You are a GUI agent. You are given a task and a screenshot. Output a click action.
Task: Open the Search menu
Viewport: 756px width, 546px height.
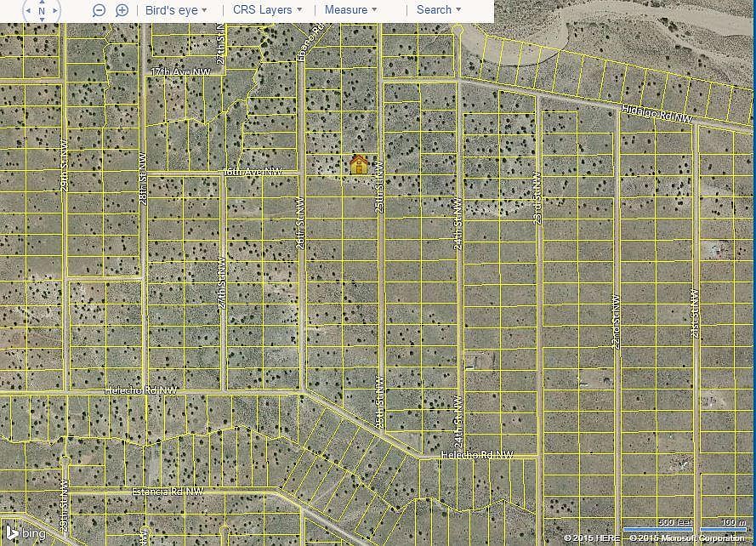[439, 10]
